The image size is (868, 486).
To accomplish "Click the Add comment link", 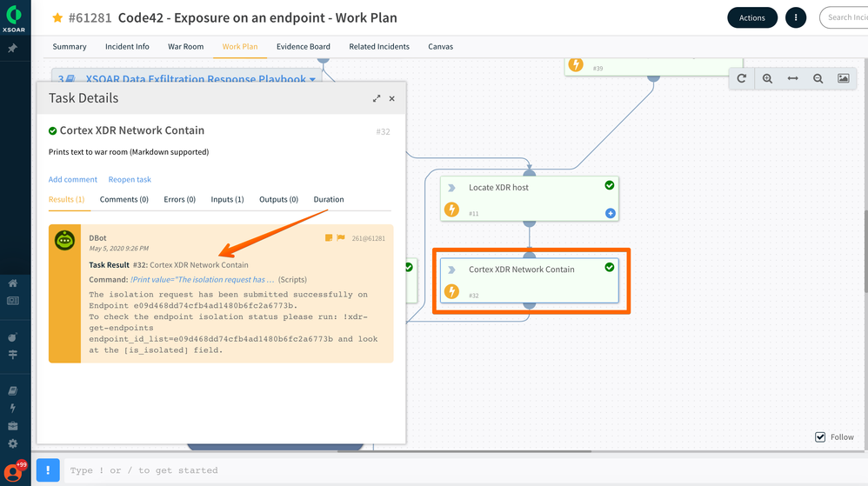I will click(73, 179).
